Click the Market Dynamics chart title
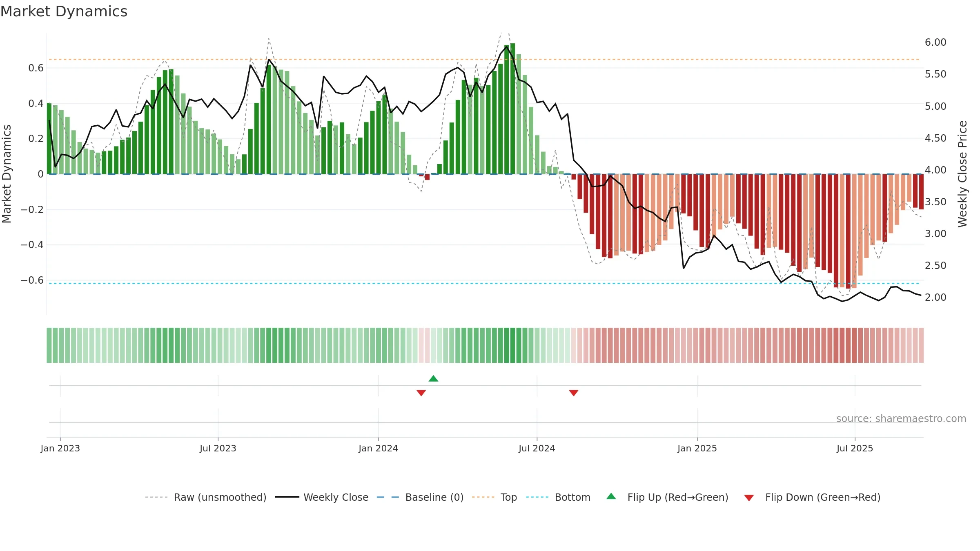Screen dimensions: 980x551 coord(64,11)
